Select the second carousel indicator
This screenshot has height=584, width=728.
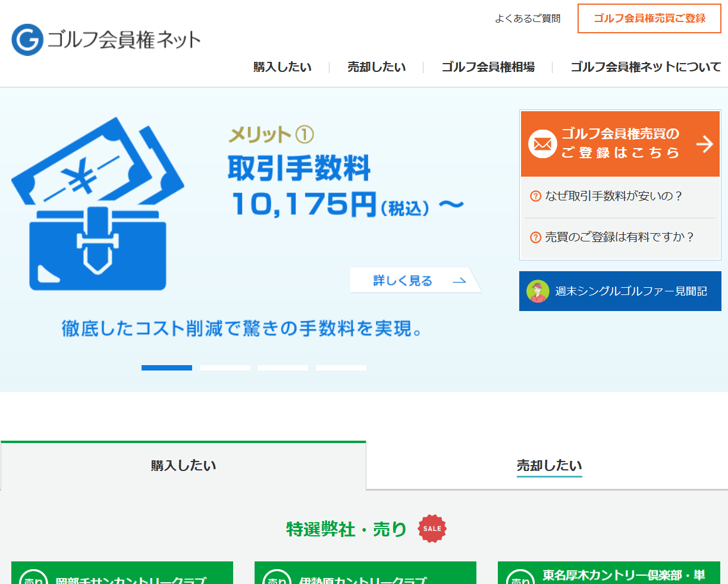coord(225,368)
